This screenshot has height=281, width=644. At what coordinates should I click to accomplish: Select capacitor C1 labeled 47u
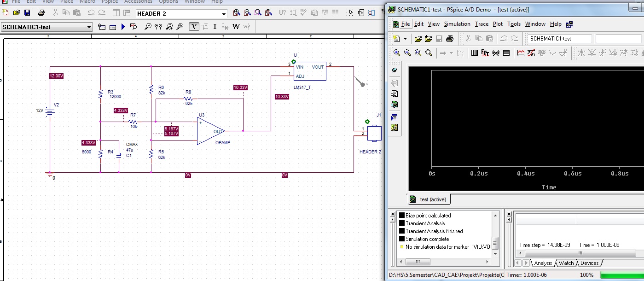click(119, 156)
